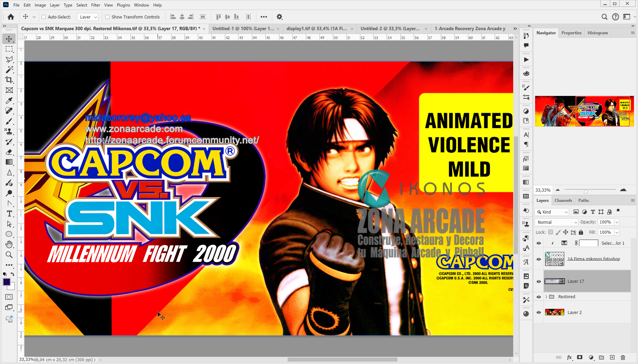Add layer style fx button
638x364 pixels.
(569, 357)
